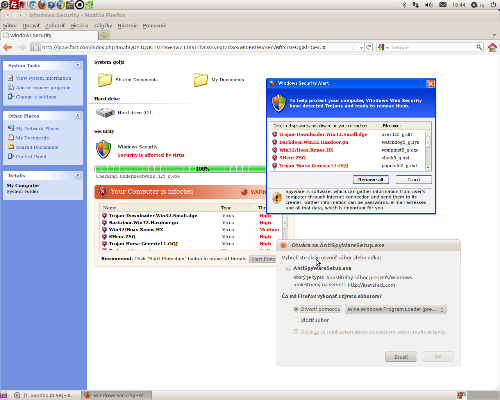
Task: Switch to Windows Security taskbar window button
Action: tap(117, 395)
